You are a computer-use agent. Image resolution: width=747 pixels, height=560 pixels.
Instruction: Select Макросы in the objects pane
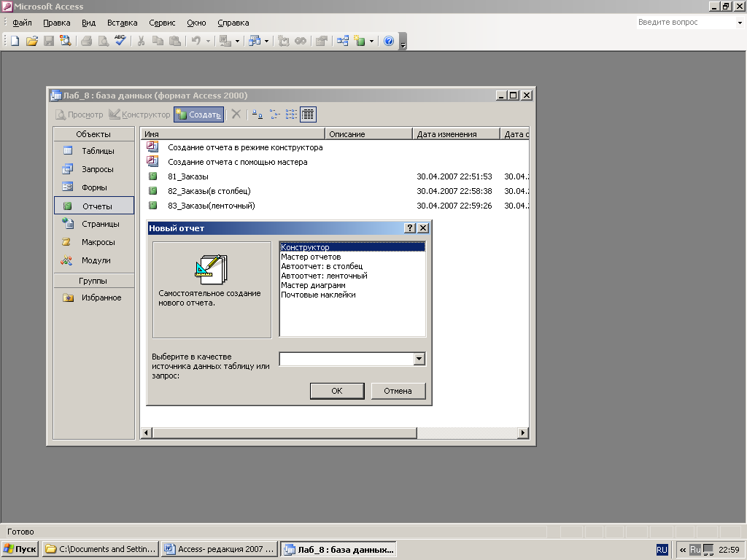pyautogui.click(x=94, y=242)
